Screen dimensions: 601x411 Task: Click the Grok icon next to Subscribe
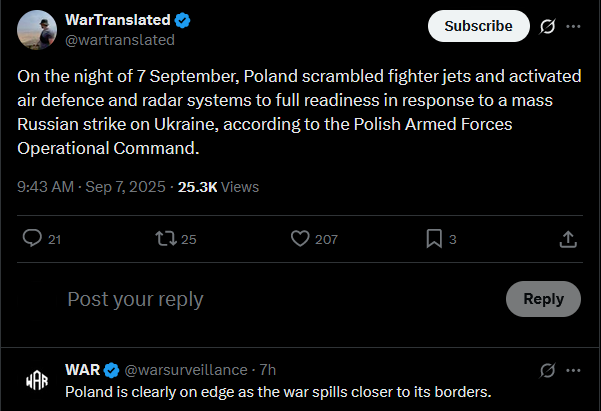pyautogui.click(x=547, y=26)
